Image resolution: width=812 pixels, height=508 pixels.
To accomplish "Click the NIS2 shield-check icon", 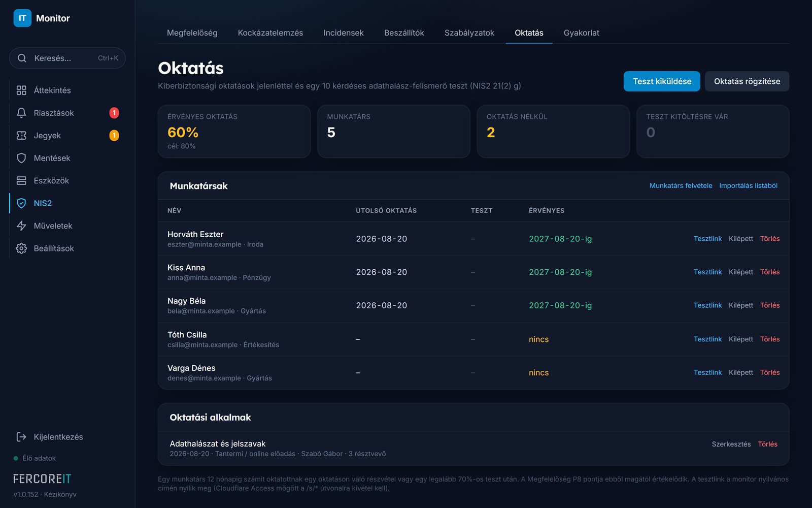I will (x=21, y=203).
